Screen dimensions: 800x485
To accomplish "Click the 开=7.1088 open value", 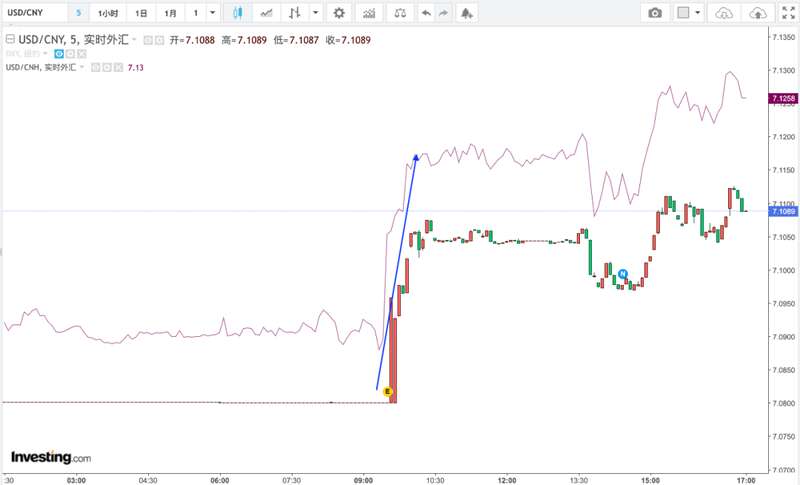I will (192, 40).
